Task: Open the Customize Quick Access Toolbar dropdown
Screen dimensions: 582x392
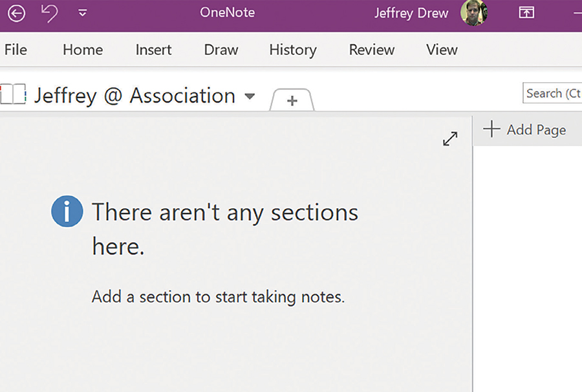Action: [83, 13]
